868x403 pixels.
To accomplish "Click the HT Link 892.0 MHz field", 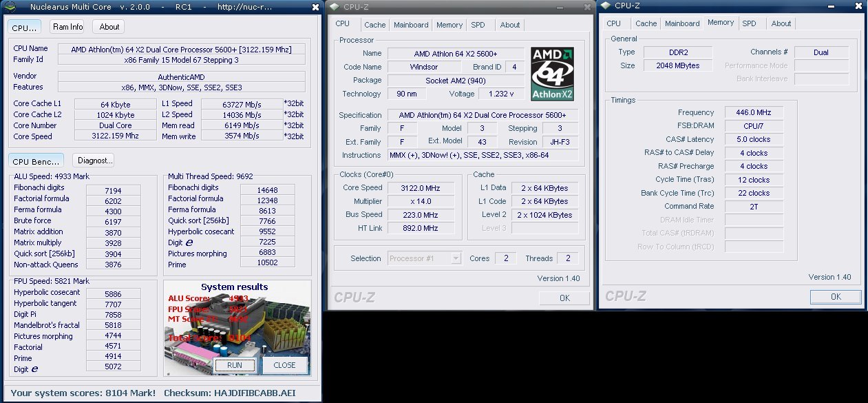I will click(x=421, y=228).
